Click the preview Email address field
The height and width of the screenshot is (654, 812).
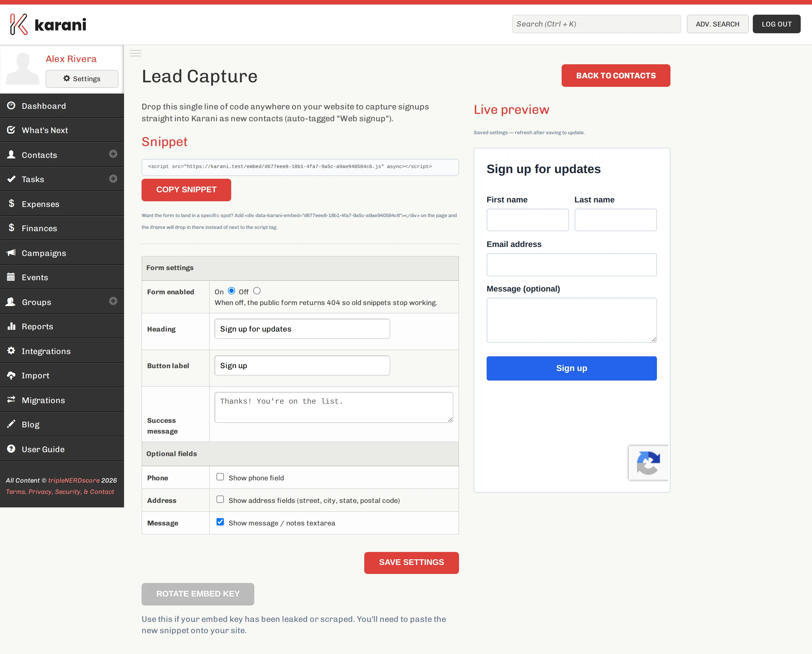pos(572,265)
